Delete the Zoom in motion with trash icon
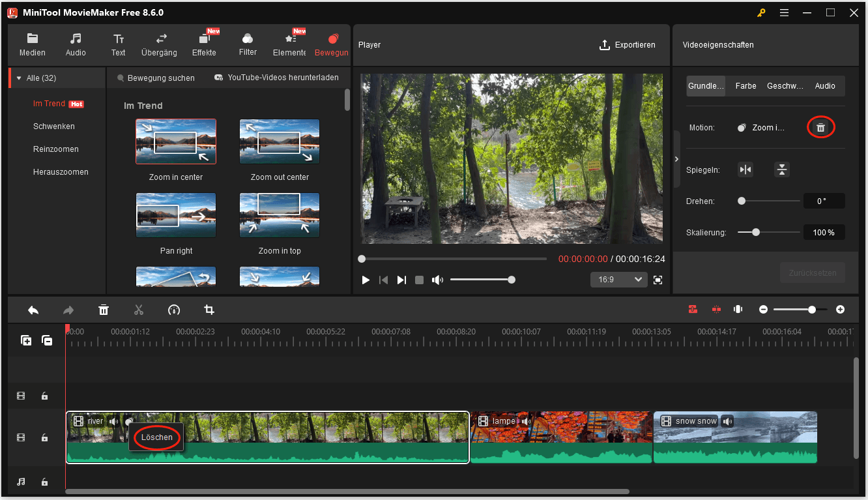This screenshot has height=500, width=868. (x=820, y=128)
